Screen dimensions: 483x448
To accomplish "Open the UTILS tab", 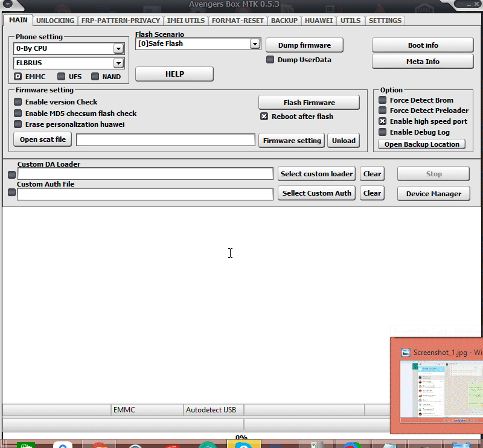I will point(350,21).
